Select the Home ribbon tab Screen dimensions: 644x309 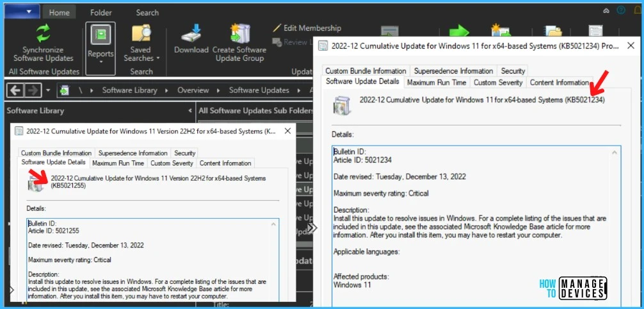(x=59, y=12)
